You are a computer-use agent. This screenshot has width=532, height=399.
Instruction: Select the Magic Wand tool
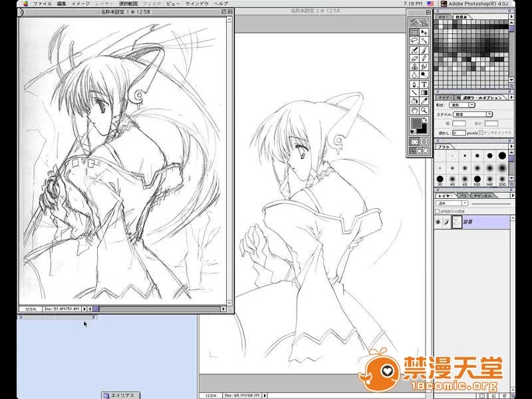[x=424, y=41]
